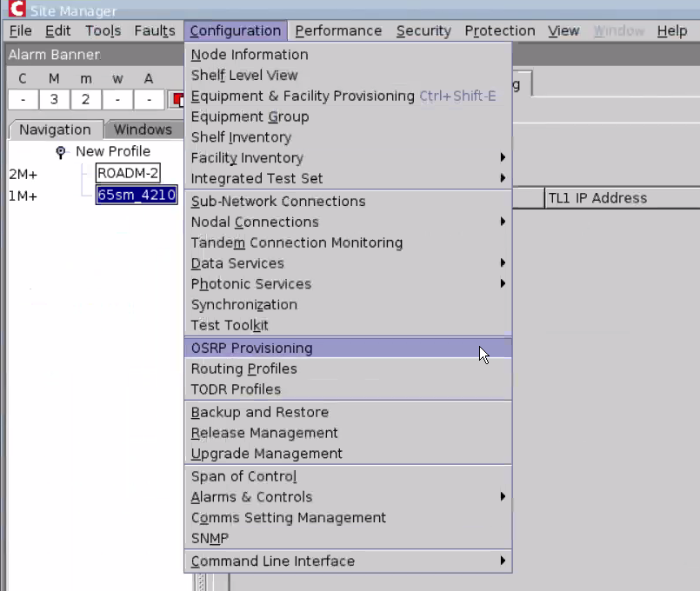
Task: Open Release Management
Action: [348, 433]
